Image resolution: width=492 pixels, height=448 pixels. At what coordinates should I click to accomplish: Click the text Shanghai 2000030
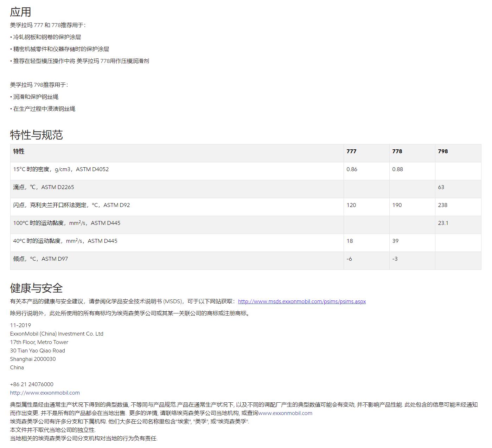click(x=33, y=359)
